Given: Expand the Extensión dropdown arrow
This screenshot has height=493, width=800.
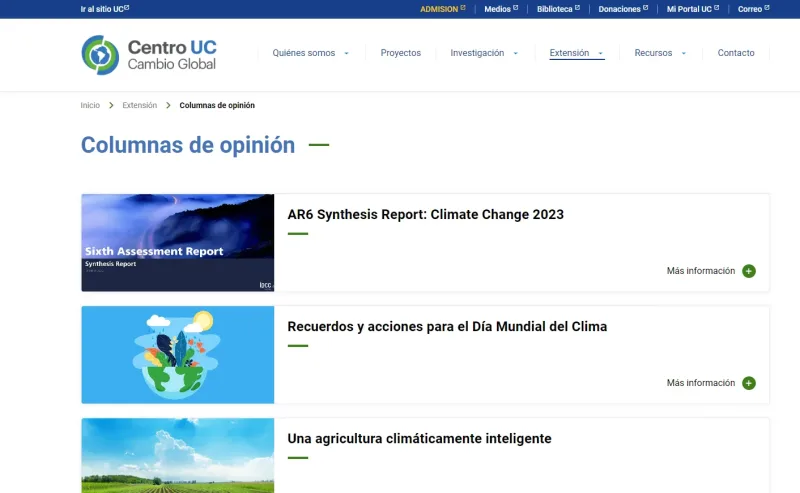Looking at the screenshot, I should tap(601, 53).
